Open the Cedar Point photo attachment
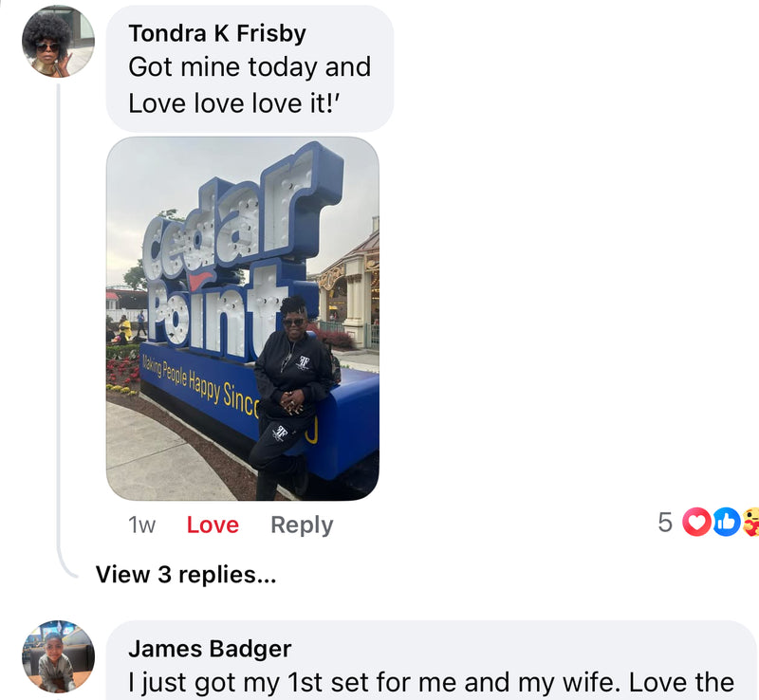759x700 pixels. [x=243, y=319]
